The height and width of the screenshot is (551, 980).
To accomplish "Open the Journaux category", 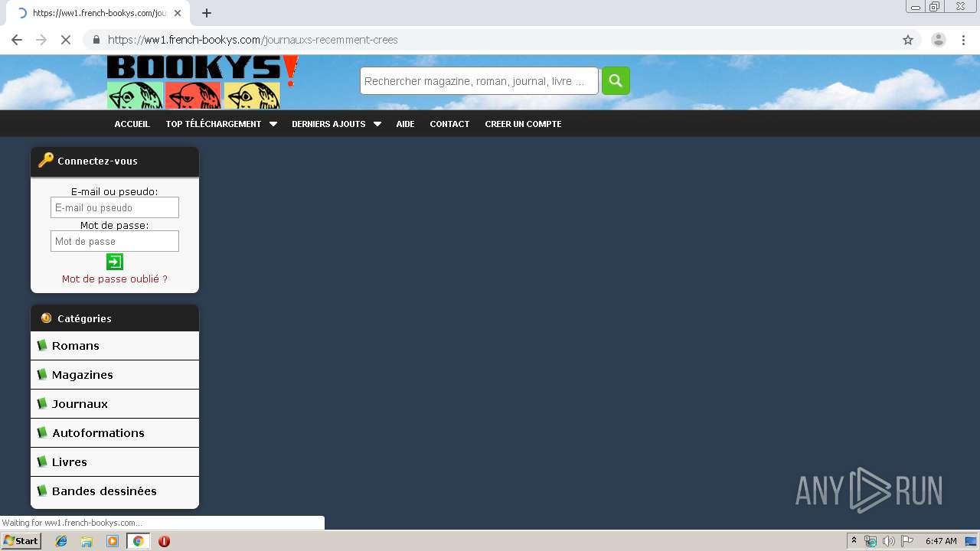I will click(x=115, y=404).
